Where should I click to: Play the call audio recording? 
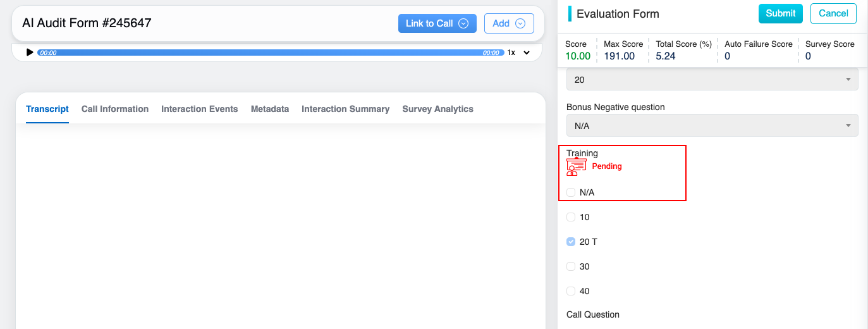(30, 53)
